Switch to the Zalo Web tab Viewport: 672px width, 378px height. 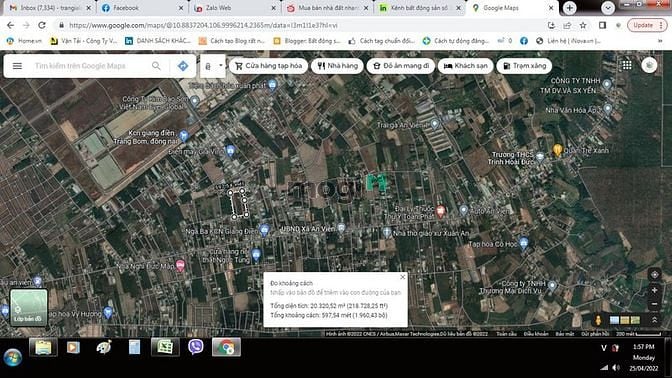pyautogui.click(x=235, y=8)
